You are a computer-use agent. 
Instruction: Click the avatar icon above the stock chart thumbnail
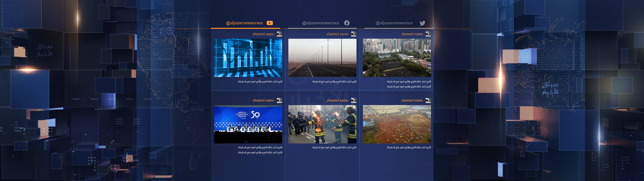[279, 34]
